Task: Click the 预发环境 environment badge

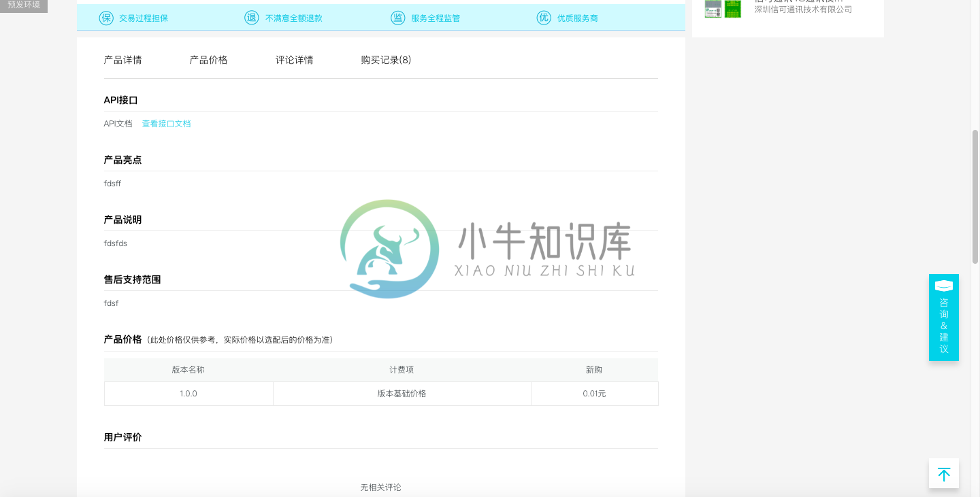Action: (24, 5)
